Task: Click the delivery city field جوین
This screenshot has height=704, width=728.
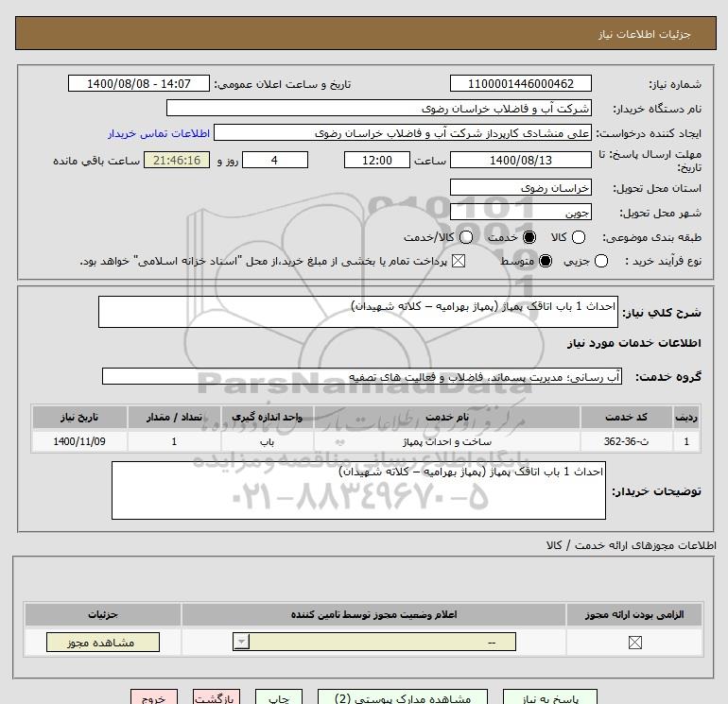Action: click(x=520, y=212)
